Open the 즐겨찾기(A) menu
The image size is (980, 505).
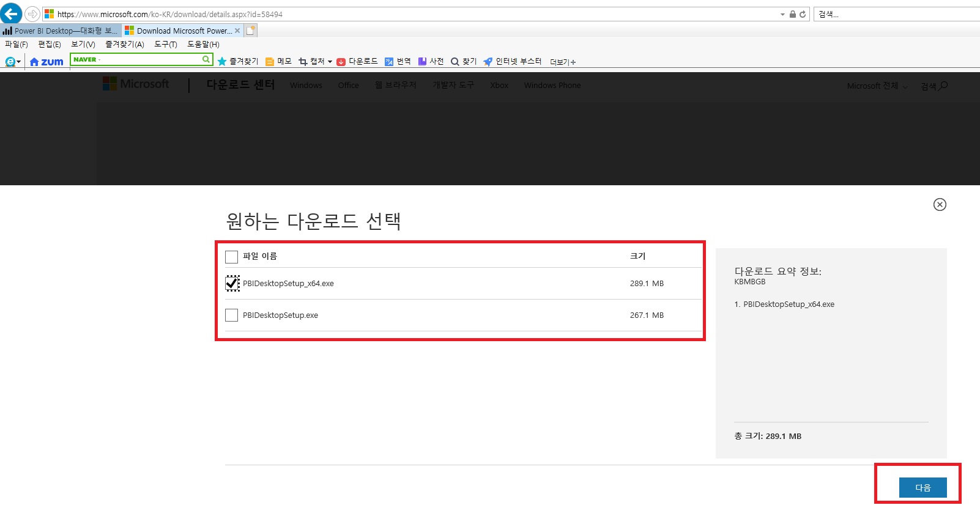tap(125, 45)
